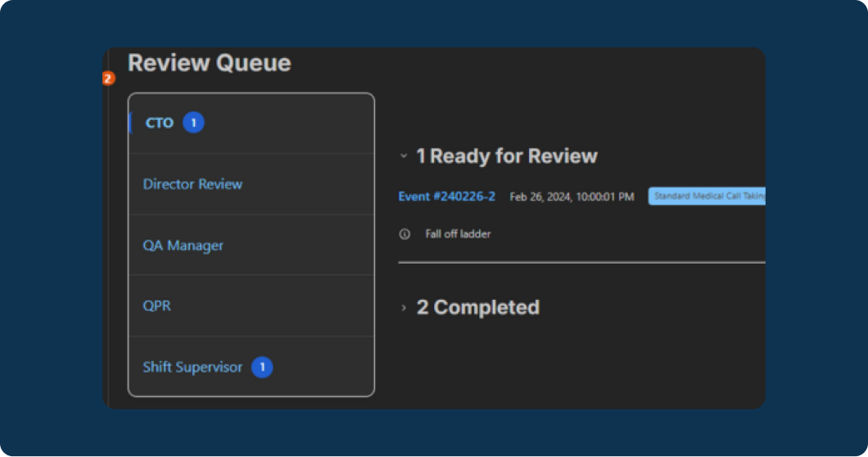The height and width of the screenshot is (457, 868).
Task: Click the Review Queue heading
Action: 210,63
